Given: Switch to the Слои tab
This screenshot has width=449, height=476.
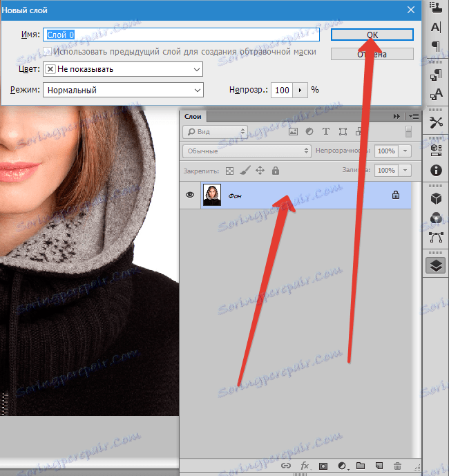Looking at the screenshot, I should [x=193, y=117].
